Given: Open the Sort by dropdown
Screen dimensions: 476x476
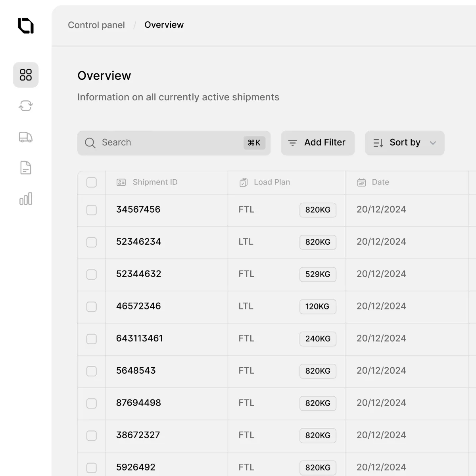Looking at the screenshot, I should coord(404,143).
